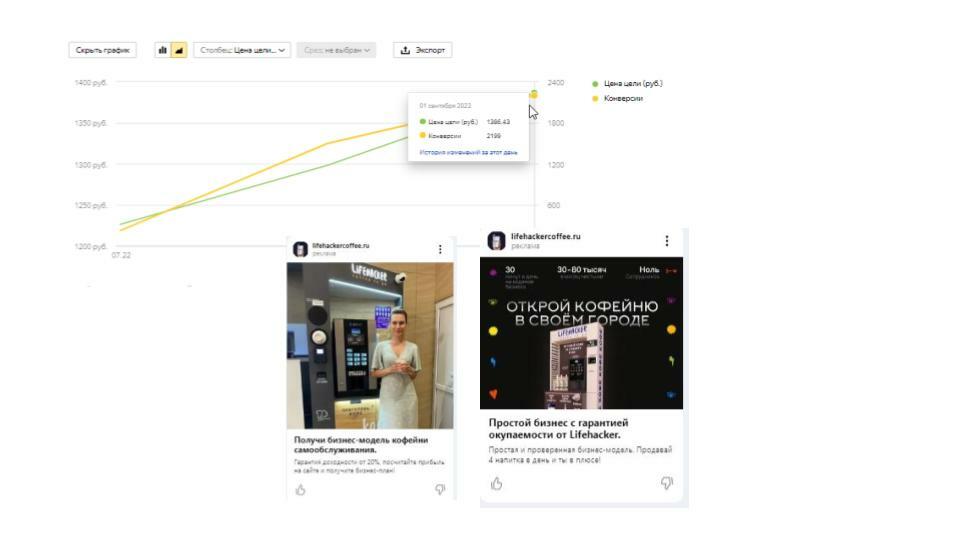Image resolution: width=960 pixels, height=540 pixels.
Task: Open the 'Открой кофейню в своём городе' banner
Action: point(582,333)
